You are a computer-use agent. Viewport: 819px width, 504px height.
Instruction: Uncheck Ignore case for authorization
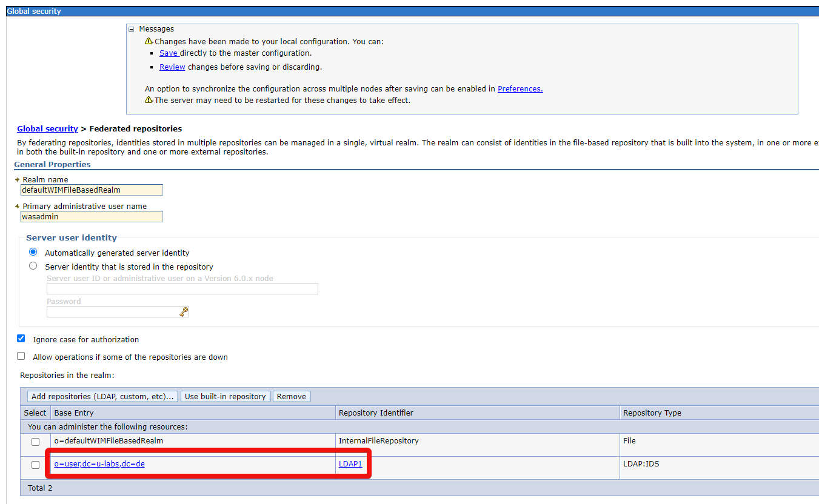click(x=21, y=339)
